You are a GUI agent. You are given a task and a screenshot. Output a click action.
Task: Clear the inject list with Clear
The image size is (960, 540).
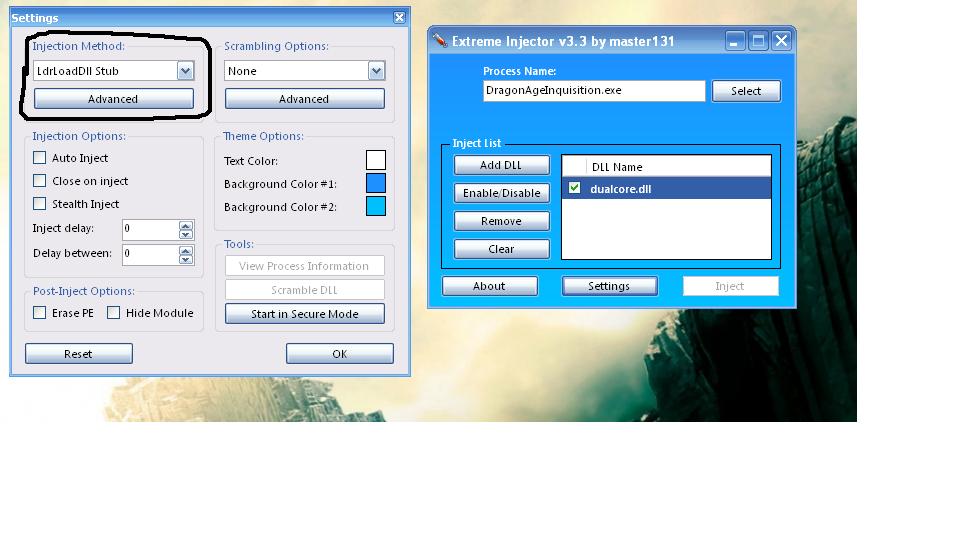501,249
